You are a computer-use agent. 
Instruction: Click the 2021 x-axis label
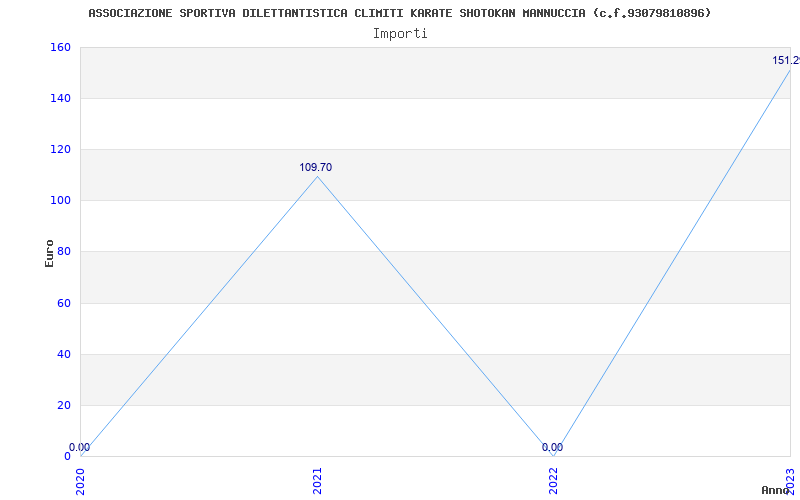coord(317,481)
